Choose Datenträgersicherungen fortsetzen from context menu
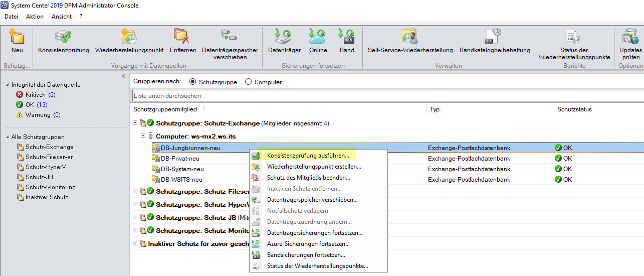This screenshot has height=276, width=644. [x=318, y=233]
